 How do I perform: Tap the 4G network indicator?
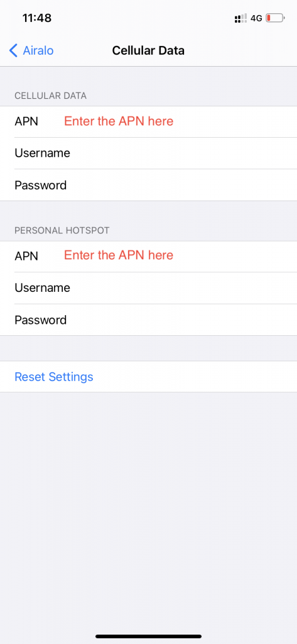pos(256,18)
